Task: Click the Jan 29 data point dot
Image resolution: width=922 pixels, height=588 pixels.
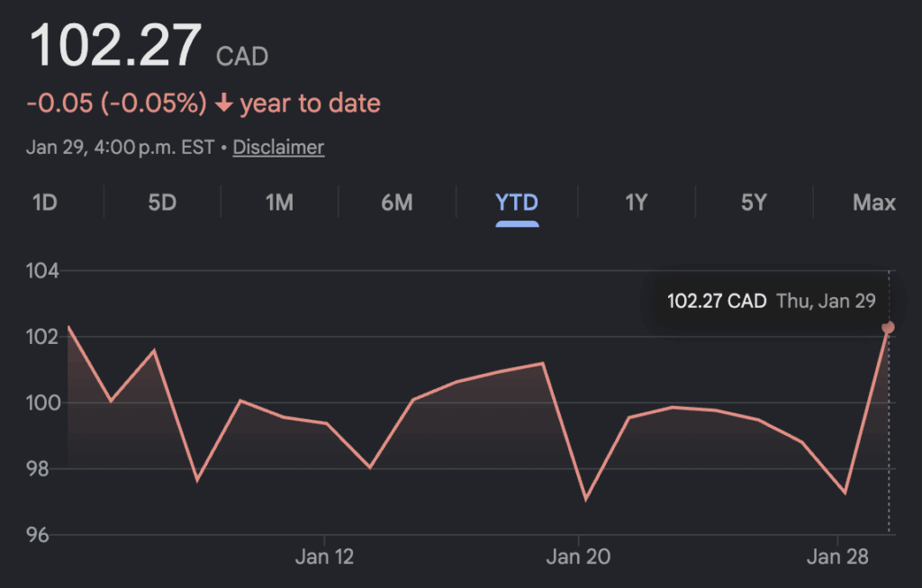Action: [x=889, y=327]
